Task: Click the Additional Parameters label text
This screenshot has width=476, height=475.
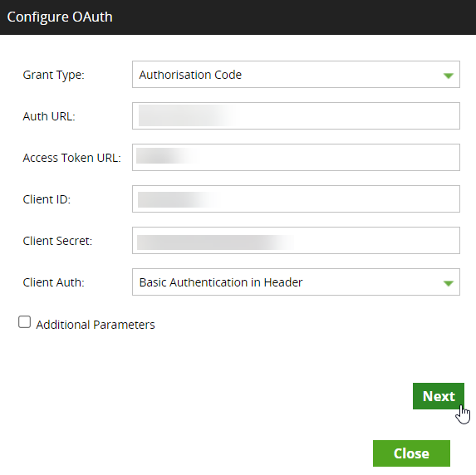Action: (96, 325)
